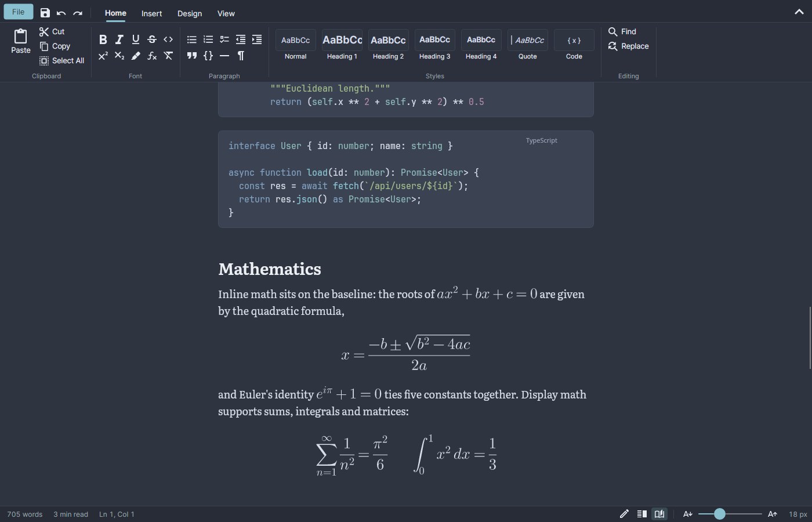
Task: Decrease paragraph indent
Action: (241, 39)
